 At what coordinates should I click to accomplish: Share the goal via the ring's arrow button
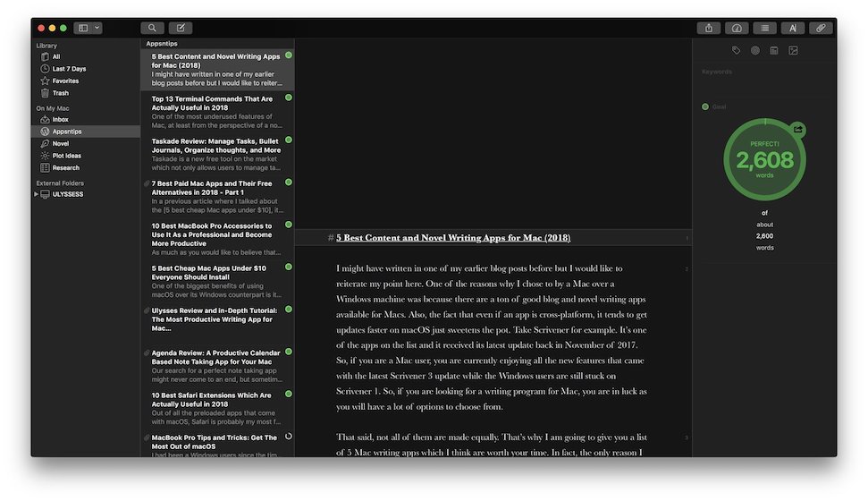click(798, 130)
